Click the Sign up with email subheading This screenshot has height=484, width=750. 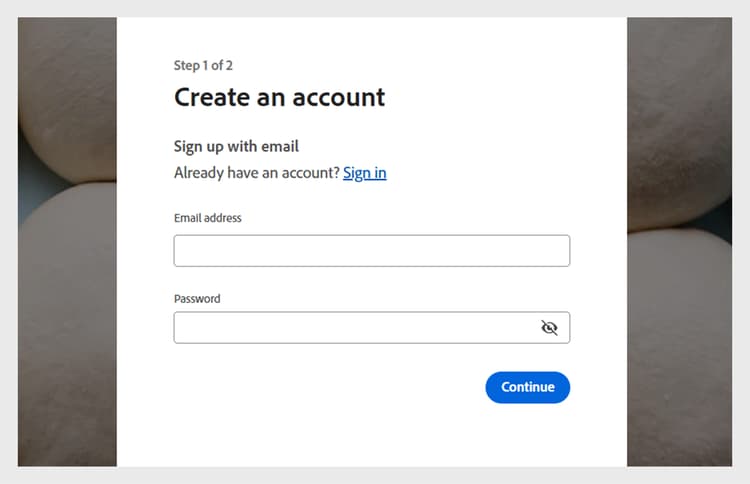(236, 147)
